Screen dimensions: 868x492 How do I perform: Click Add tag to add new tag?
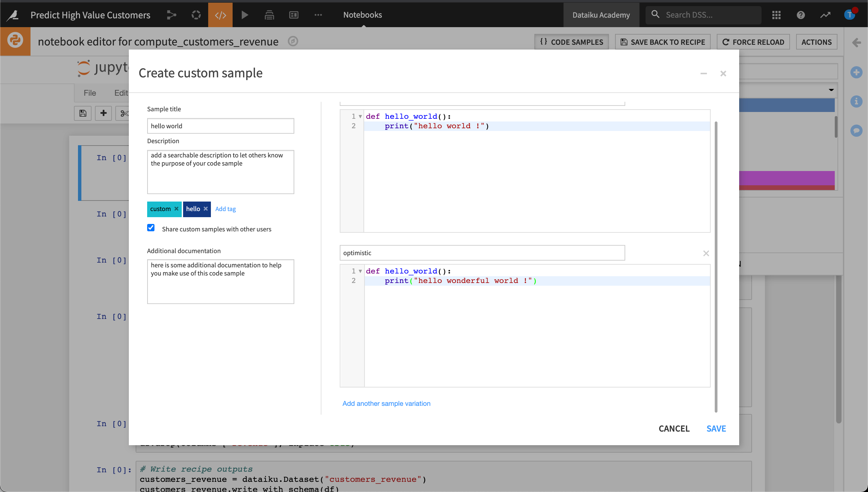pos(225,208)
